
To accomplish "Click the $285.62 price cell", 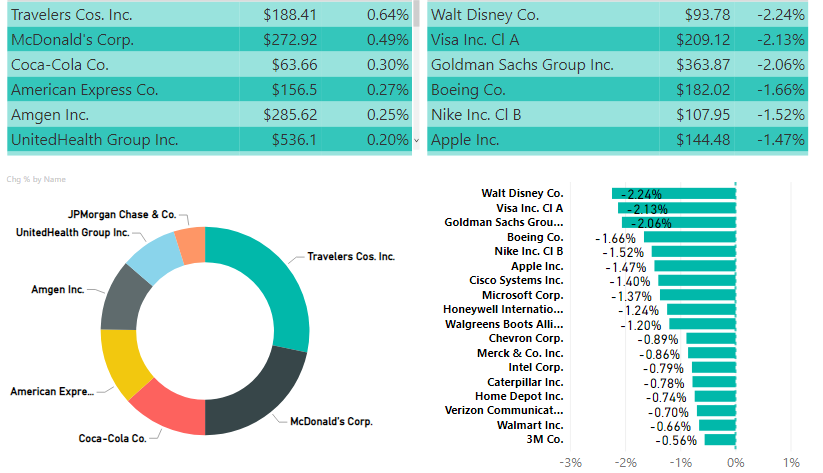I will (290, 114).
